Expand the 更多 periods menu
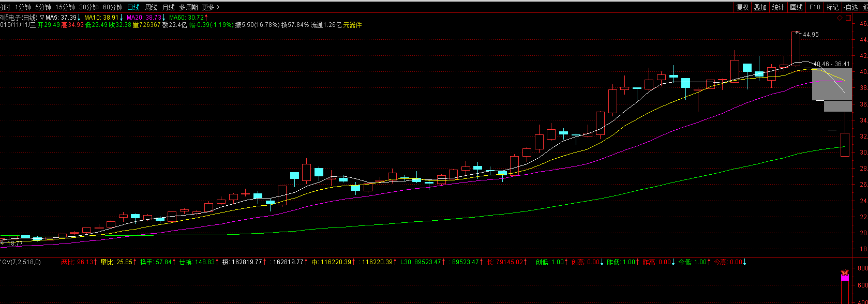Viewport: 868px width, 304px height. pyautogui.click(x=211, y=7)
